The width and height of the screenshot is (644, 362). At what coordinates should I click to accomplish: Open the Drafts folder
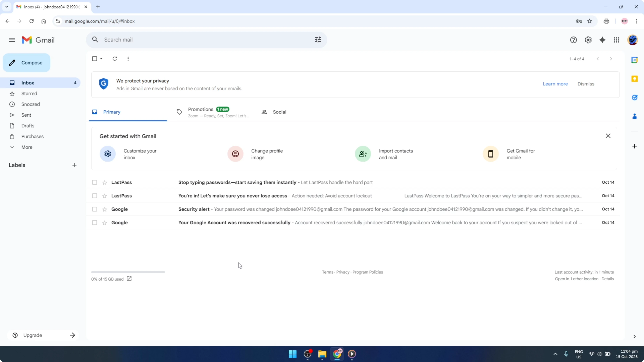point(27,126)
